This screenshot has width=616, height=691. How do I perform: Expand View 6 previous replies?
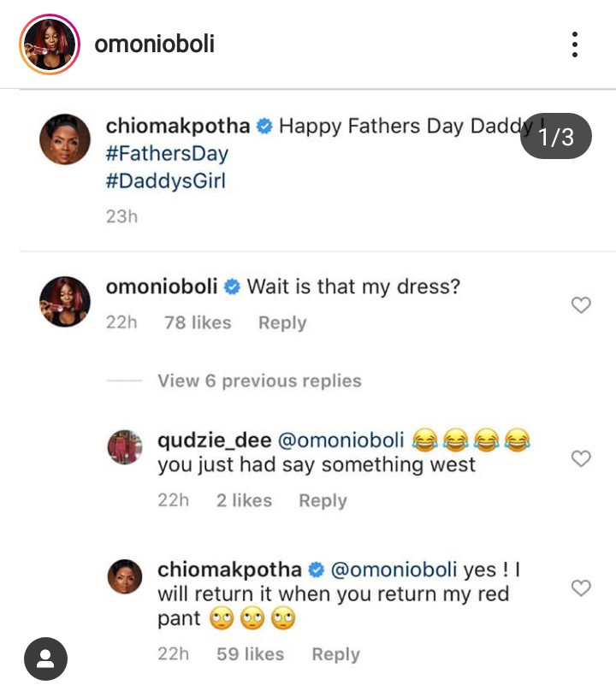[258, 381]
